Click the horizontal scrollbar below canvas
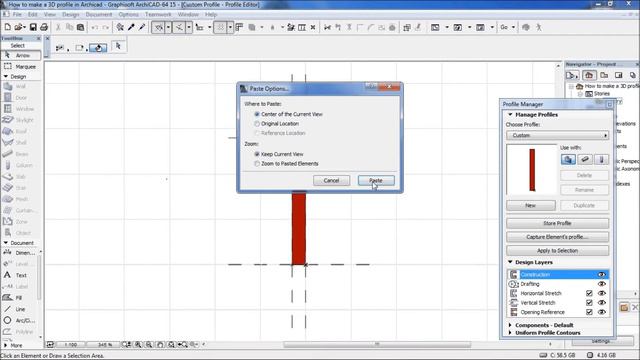Image resolution: width=640 pixels, height=360 pixels. click(x=377, y=344)
